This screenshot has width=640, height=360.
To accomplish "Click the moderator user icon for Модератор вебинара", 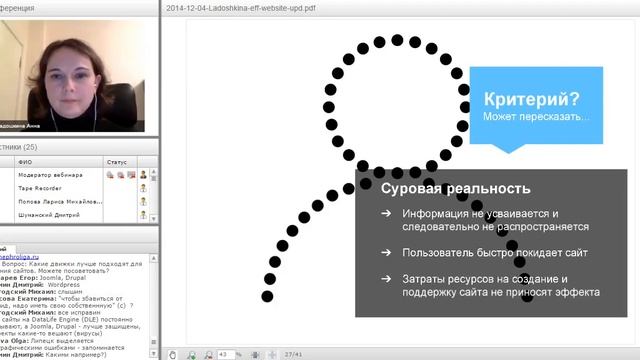I will click(143, 175).
